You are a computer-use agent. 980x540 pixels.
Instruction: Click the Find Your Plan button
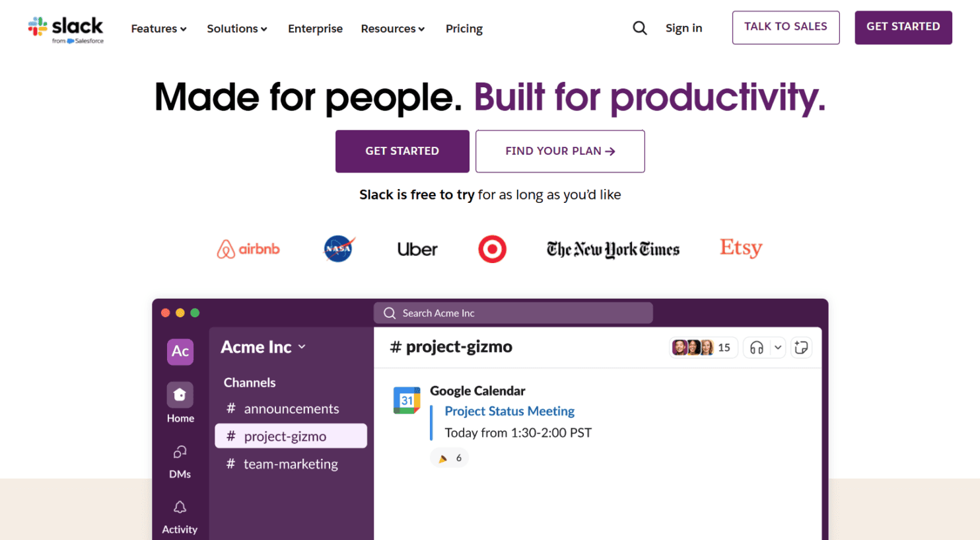pos(560,151)
